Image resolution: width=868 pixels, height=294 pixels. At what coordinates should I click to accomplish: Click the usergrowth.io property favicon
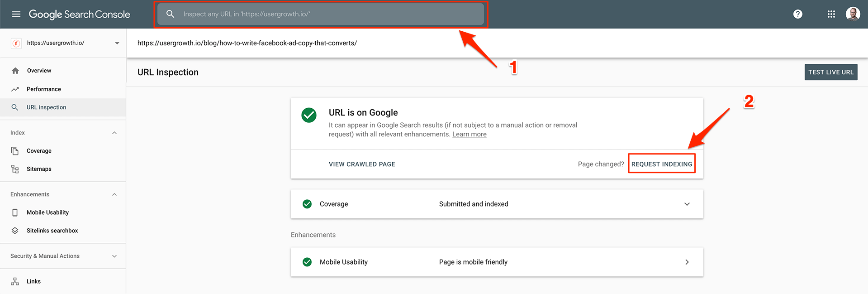pyautogui.click(x=16, y=43)
